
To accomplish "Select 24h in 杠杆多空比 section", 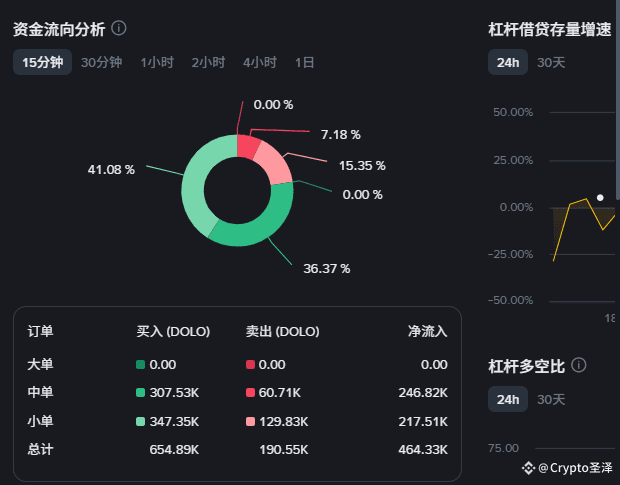I will tap(508, 399).
